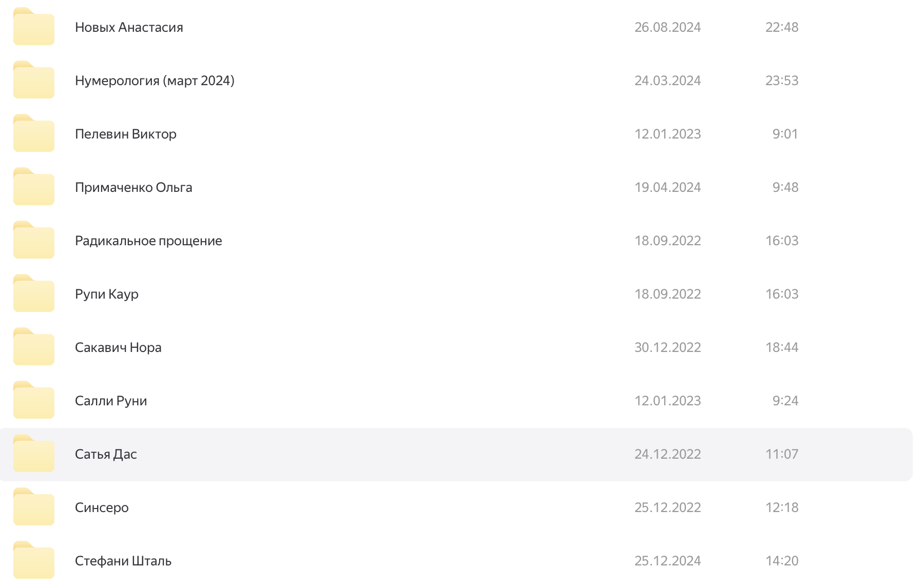Click the Примаченко Ольга folder icon

pos(34,187)
